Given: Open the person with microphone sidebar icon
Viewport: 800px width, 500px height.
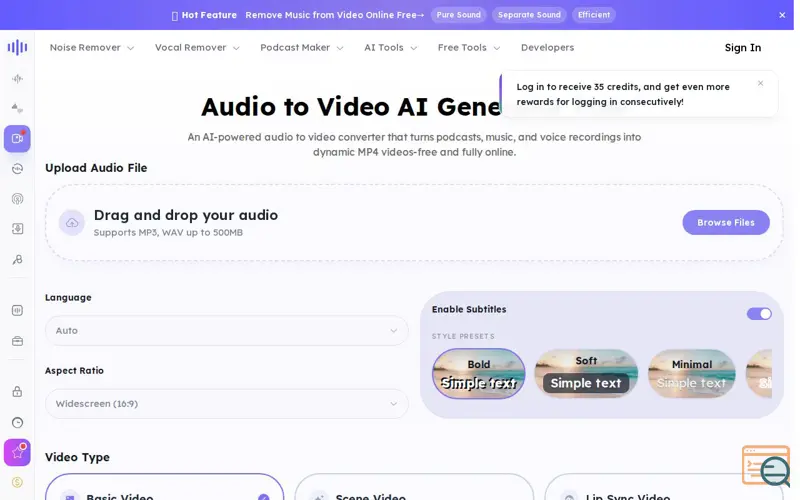Looking at the screenshot, I should [x=17, y=260].
